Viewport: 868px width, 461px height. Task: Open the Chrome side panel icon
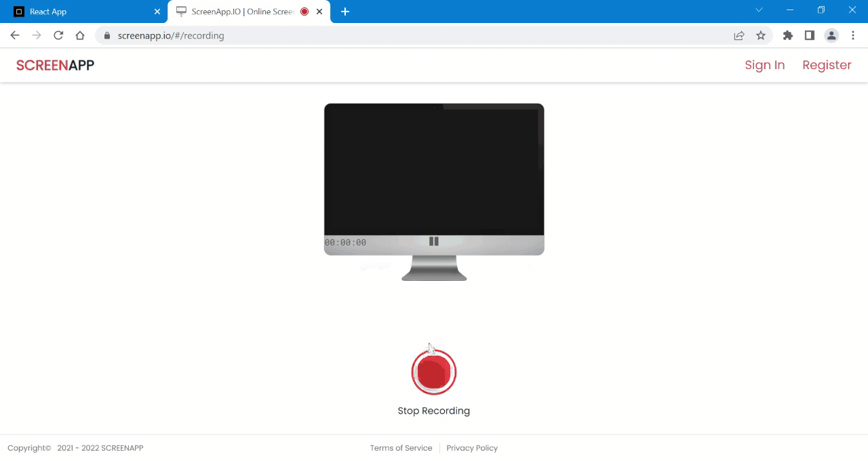[809, 35]
